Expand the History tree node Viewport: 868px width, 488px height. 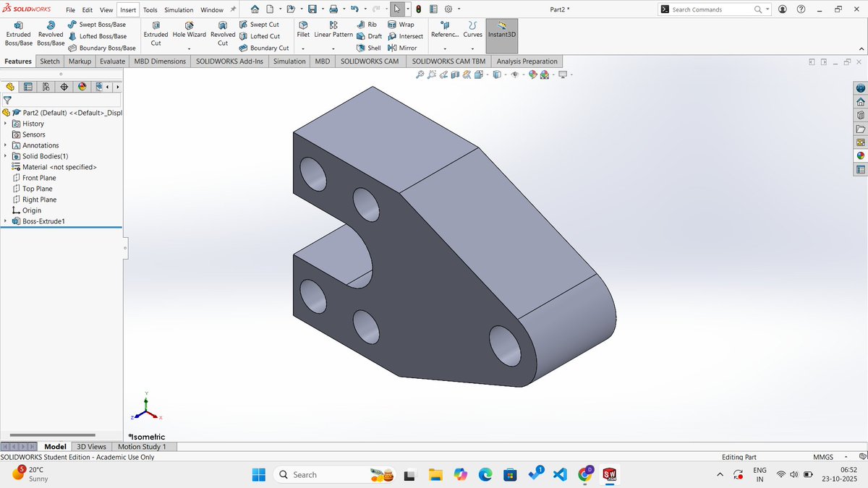6,124
